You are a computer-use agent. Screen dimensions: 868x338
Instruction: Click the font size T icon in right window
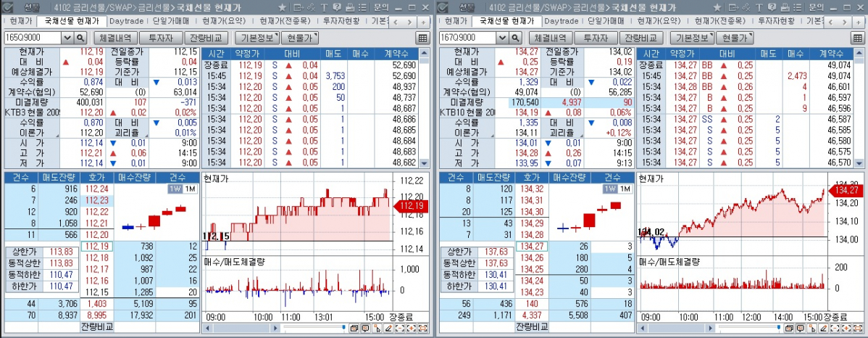(759, 7)
